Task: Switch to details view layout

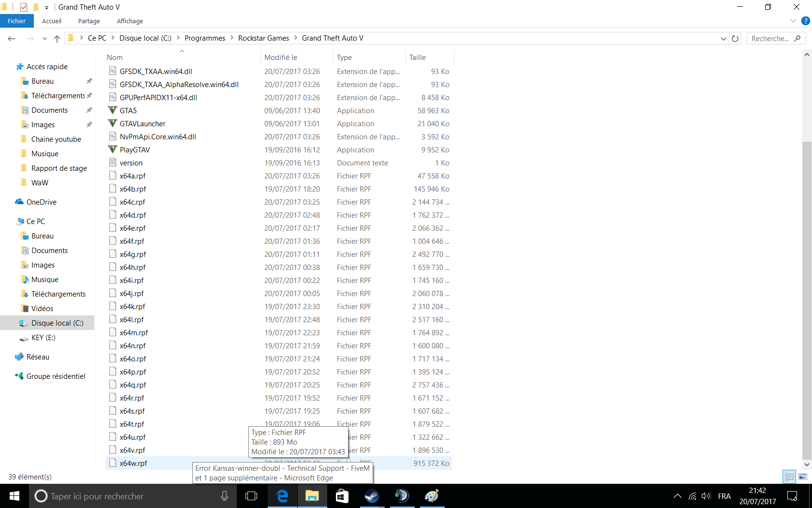Action: click(x=789, y=477)
